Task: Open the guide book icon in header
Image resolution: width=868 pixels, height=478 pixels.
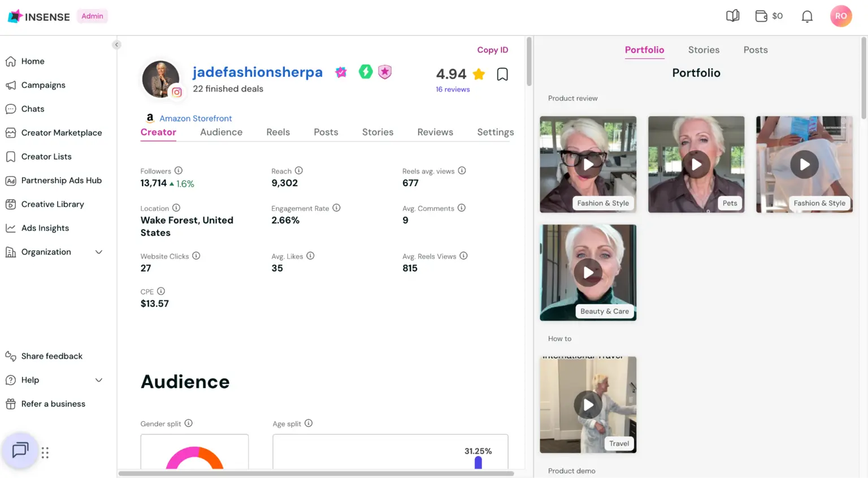Action: 733,16
